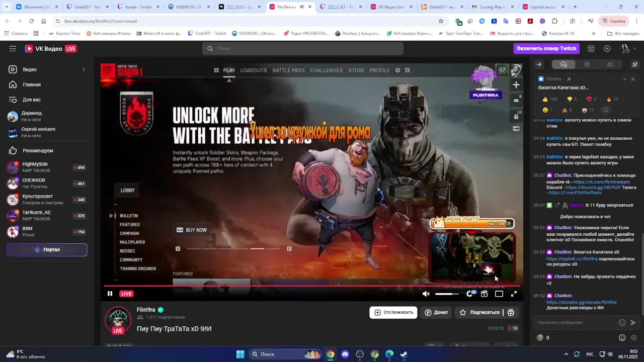Open emoji picker inside message field
The image size is (644, 362).
coord(622,323)
